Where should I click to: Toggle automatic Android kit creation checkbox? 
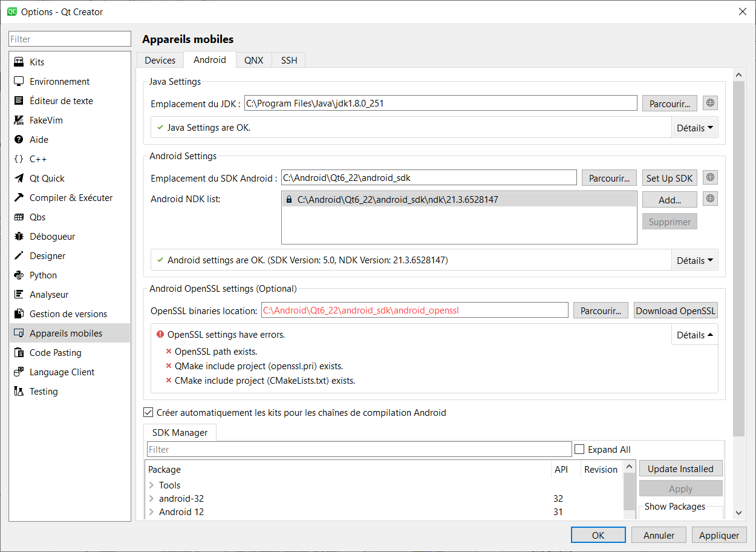148,413
